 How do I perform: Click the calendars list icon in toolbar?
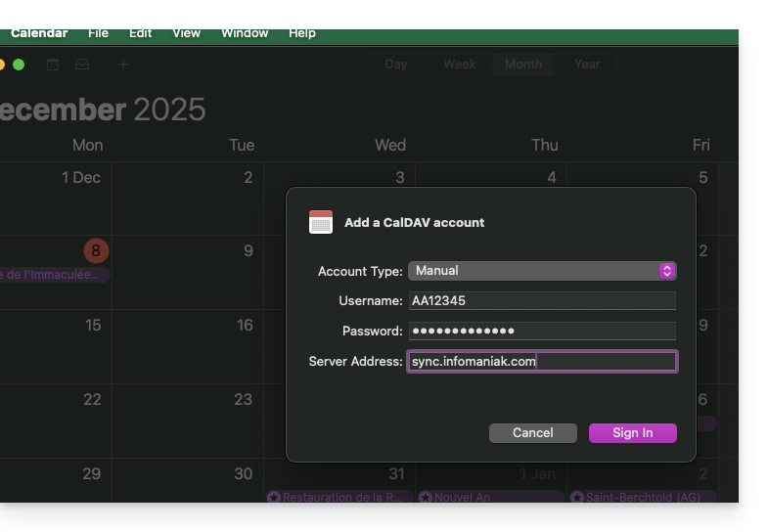[x=53, y=65]
